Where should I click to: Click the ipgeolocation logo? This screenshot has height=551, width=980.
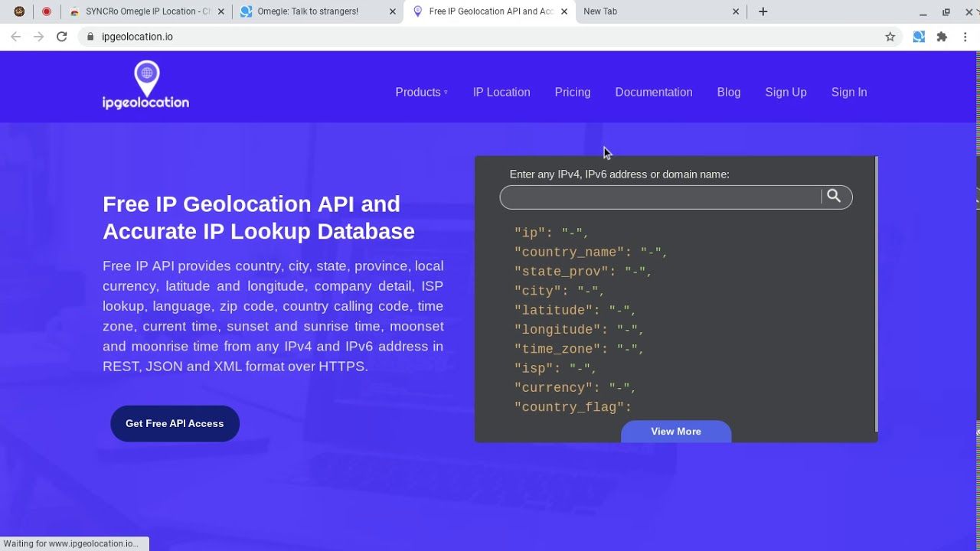(x=145, y=86)
